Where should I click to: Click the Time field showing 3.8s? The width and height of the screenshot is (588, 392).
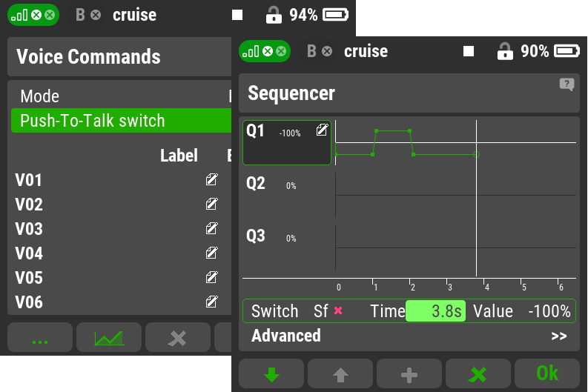436,311
